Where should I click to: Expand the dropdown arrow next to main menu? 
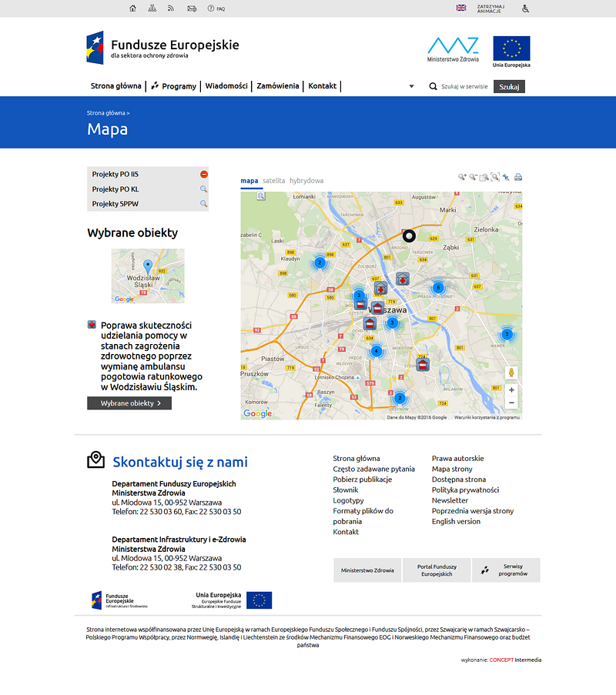click(x=411, y=86)
